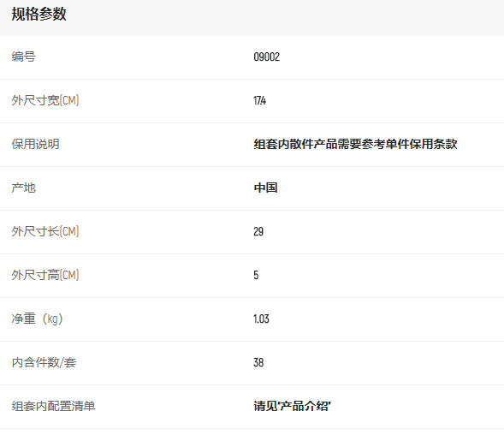Click the 外尺寸长(CM) label

click(x=45, y=231)
